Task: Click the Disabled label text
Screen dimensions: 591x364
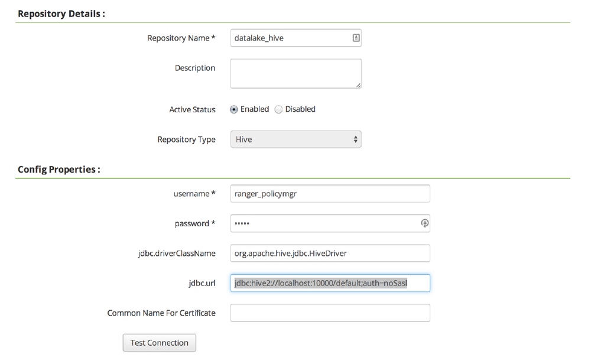Action: click(300, 109)
